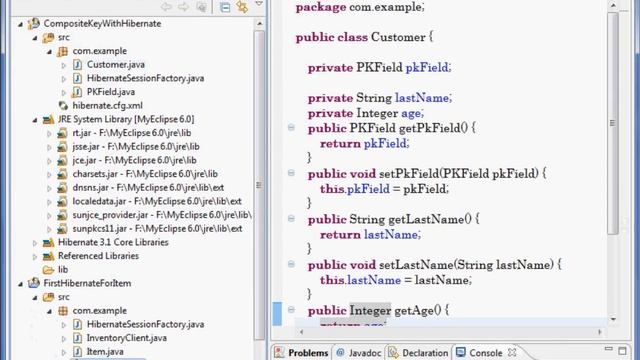
Task: Click the editor horizontal scroll right arrow
Action: [600, 332]
